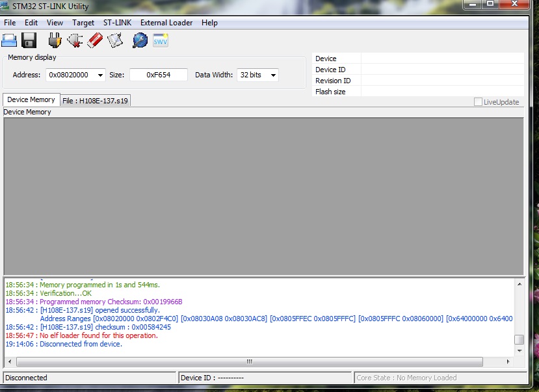The image size is (539, 392).
Task: Click the Size input field
Action: coord(158,75)
